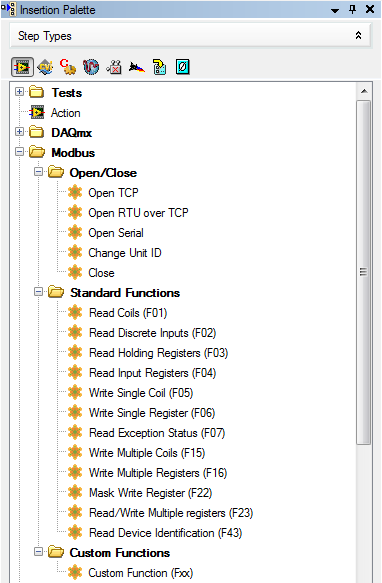Select the HTBasic adapter icon
This screenshot has height=583, width=382.
(137, 67)
